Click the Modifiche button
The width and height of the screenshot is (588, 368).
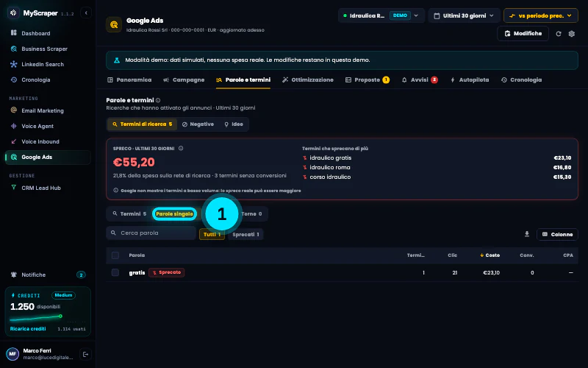coord(523,33)
